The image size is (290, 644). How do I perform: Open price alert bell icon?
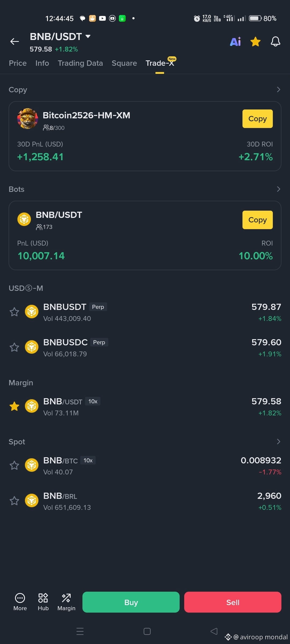point(275,42)
